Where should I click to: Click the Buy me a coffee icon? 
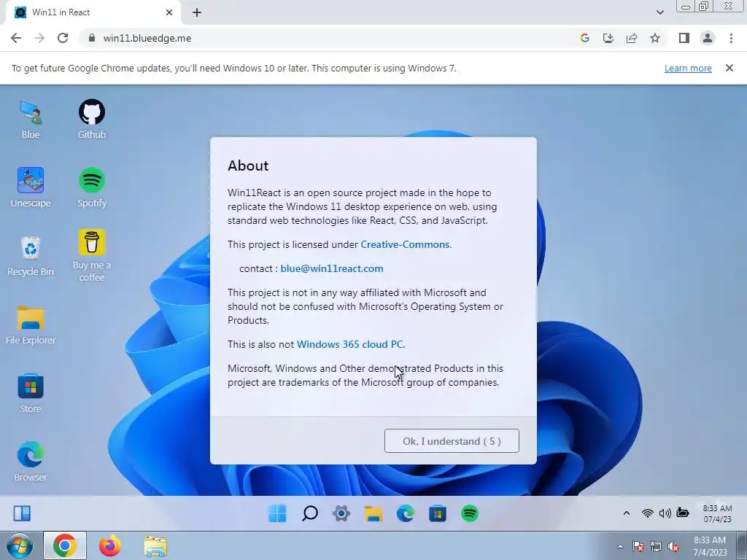click(91, 256)
